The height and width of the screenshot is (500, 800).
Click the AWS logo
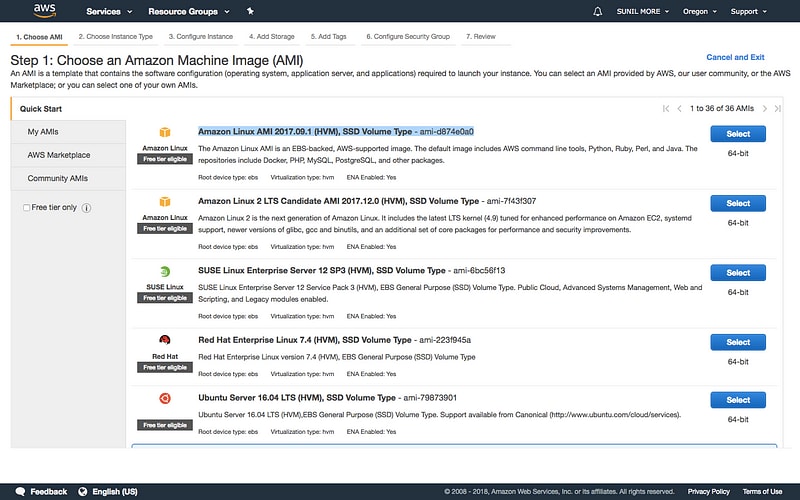point(45,11)
